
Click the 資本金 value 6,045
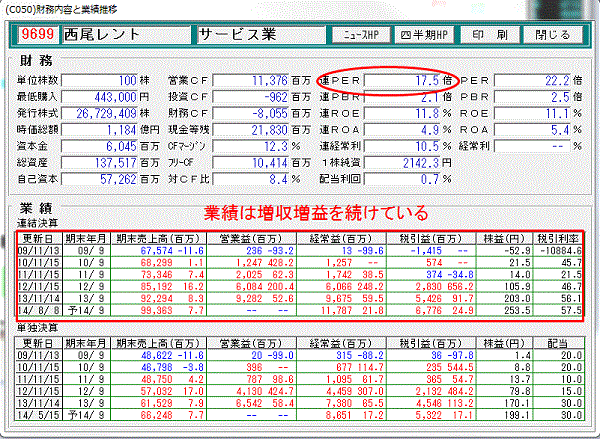[x=99, y=146]
